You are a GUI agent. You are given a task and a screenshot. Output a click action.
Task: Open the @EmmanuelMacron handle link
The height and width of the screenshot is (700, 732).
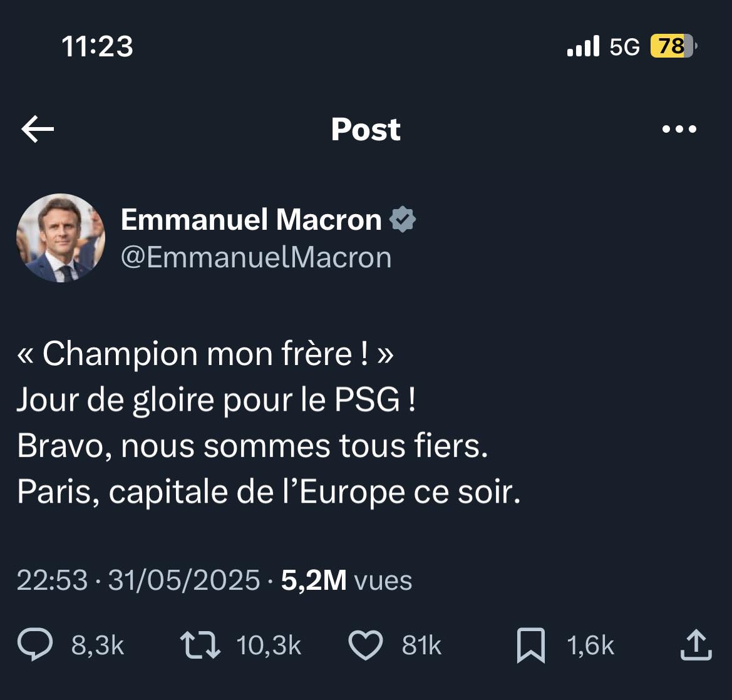point(256,257)
